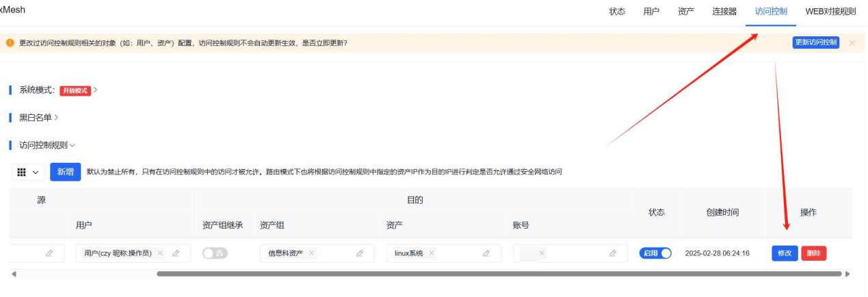Image resolution: width=868 pixels, height=297 pixels.
Task: Click the edit pencil in the 用户 field
Action: 176,253
